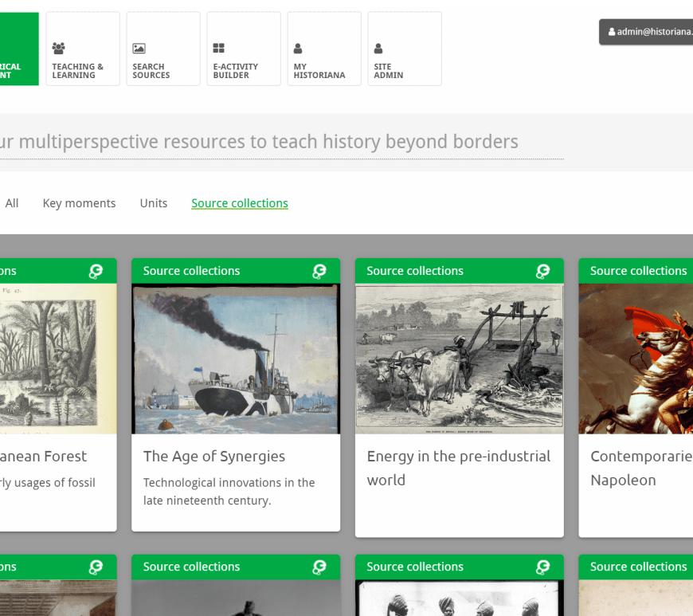The image size is (693, 616).
Task: Click the Site Admin user icon
Action: (x=379, y=49)
